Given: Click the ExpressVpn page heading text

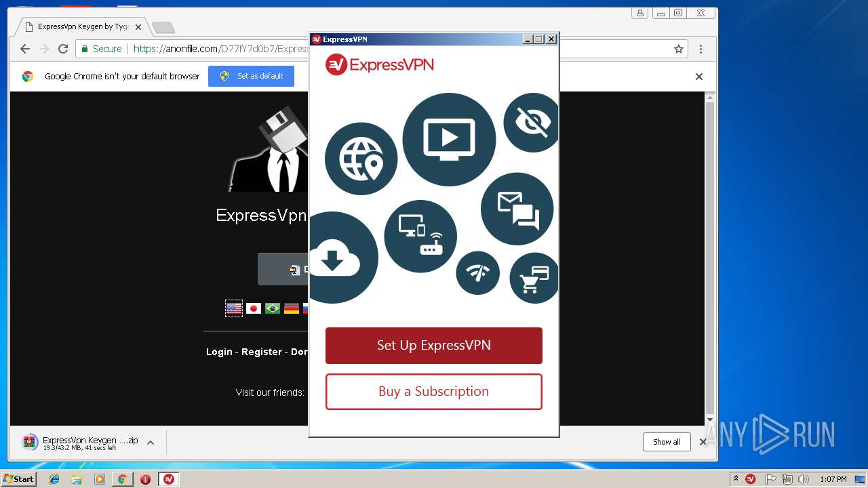Looking at the screenshot, I should pos(261,216).
